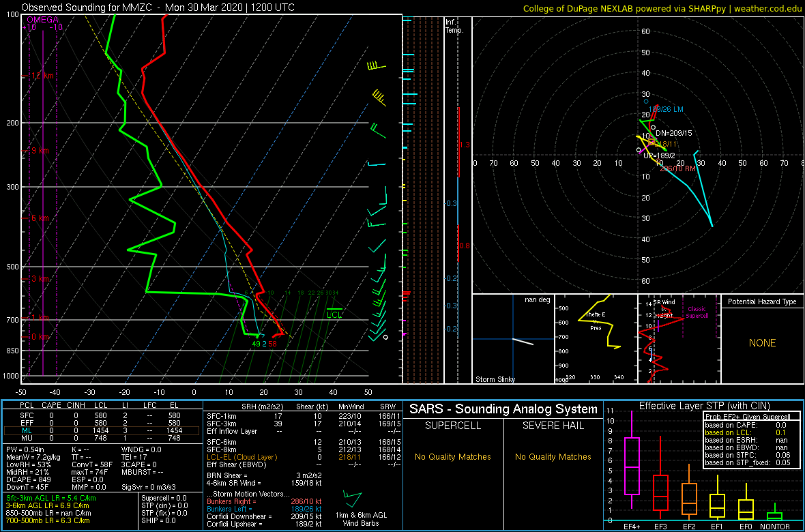Select the 12 km height marker
This screenshot has height=532, width=805.
point(42,76)
